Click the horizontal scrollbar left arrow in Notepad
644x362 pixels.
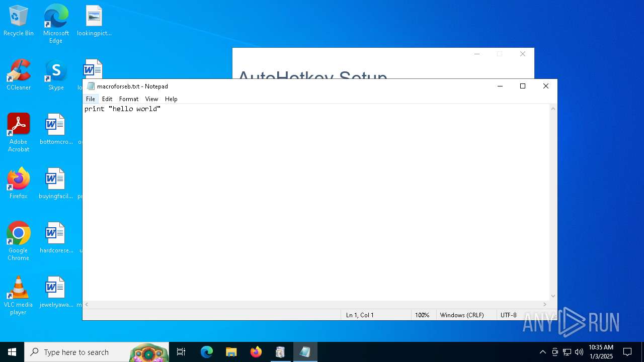point(87,304)
